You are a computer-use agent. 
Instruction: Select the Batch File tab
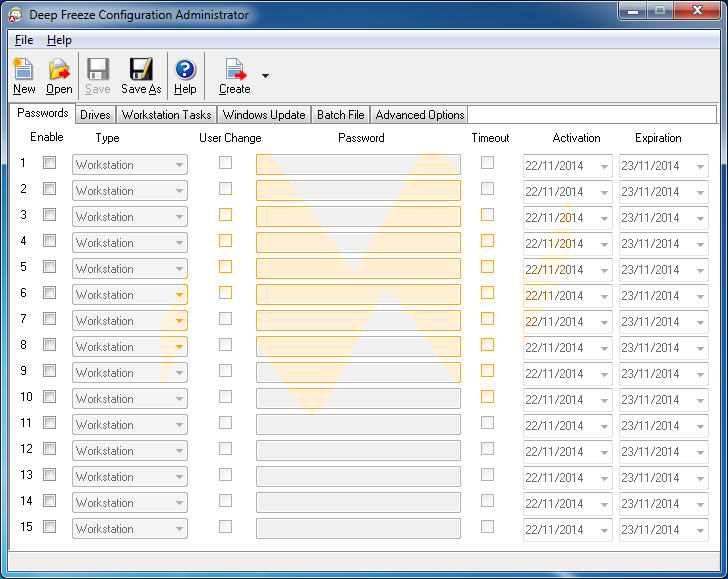click(x=341, y=115)
